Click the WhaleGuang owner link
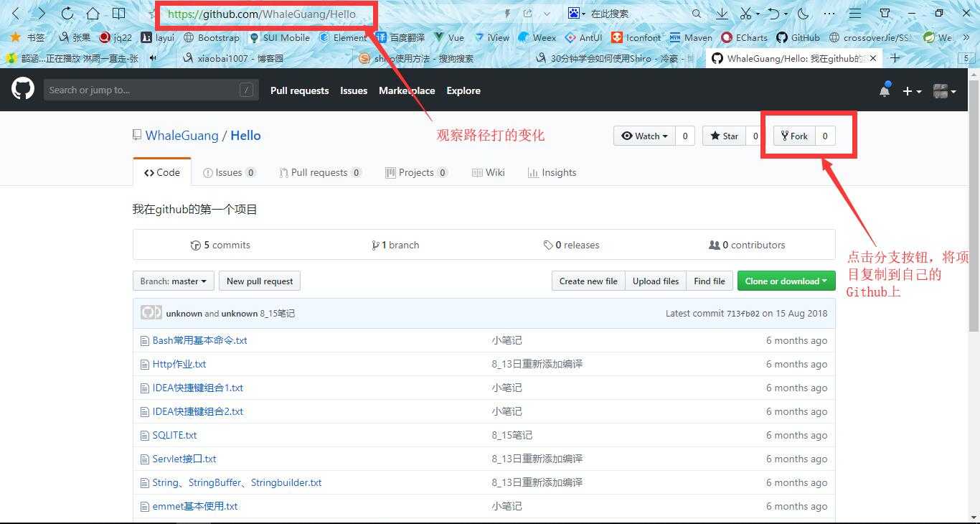Image resolution: width=980 pixels, height=524 pixels. [x=182, y=136]
